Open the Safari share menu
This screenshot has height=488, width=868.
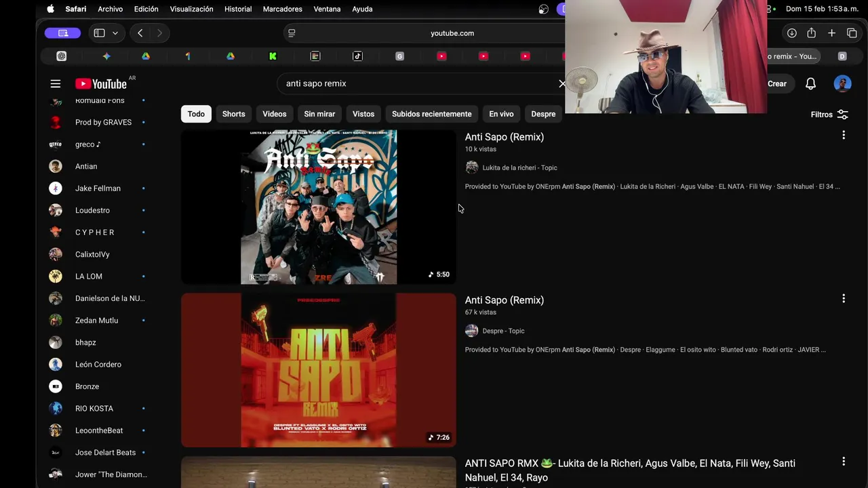click(x=811, y=33)
